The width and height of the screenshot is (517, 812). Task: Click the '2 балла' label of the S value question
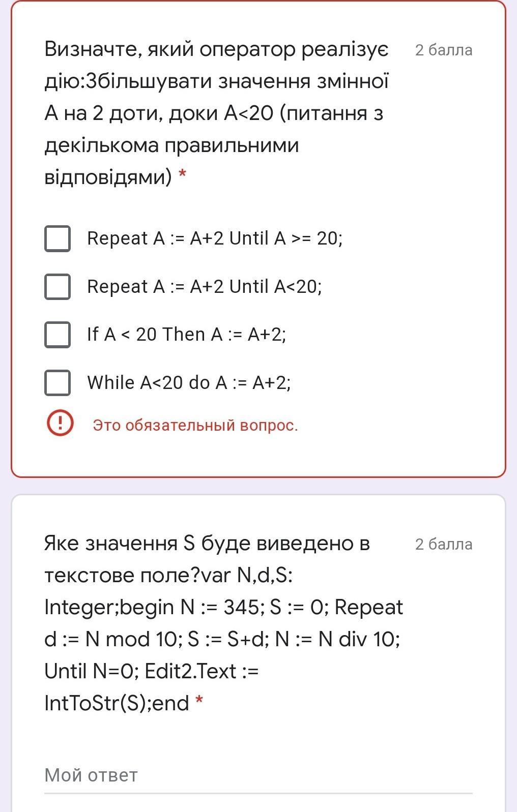(444, 544)
